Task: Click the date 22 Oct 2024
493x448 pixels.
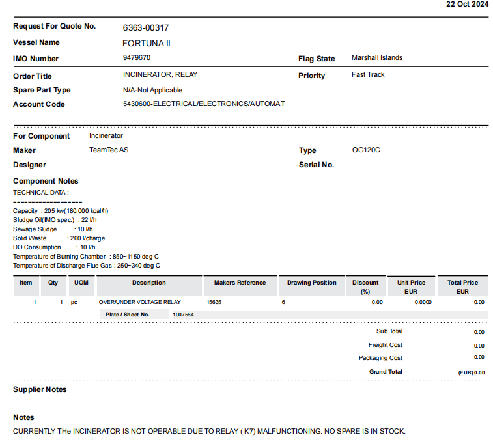Action: click(466, 4)
